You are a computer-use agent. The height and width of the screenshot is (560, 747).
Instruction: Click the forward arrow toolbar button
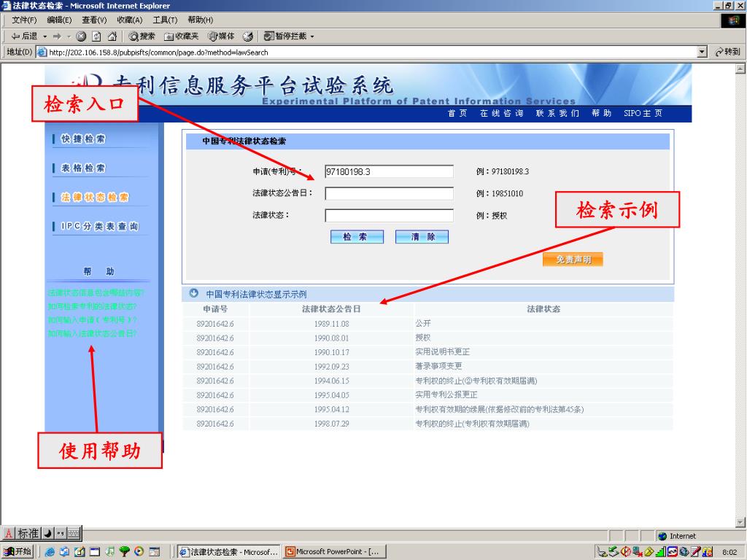pos(57,36)
